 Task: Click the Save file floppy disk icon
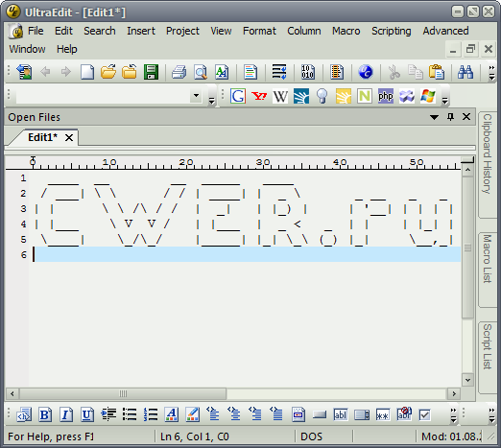click(x=151, y=72)
